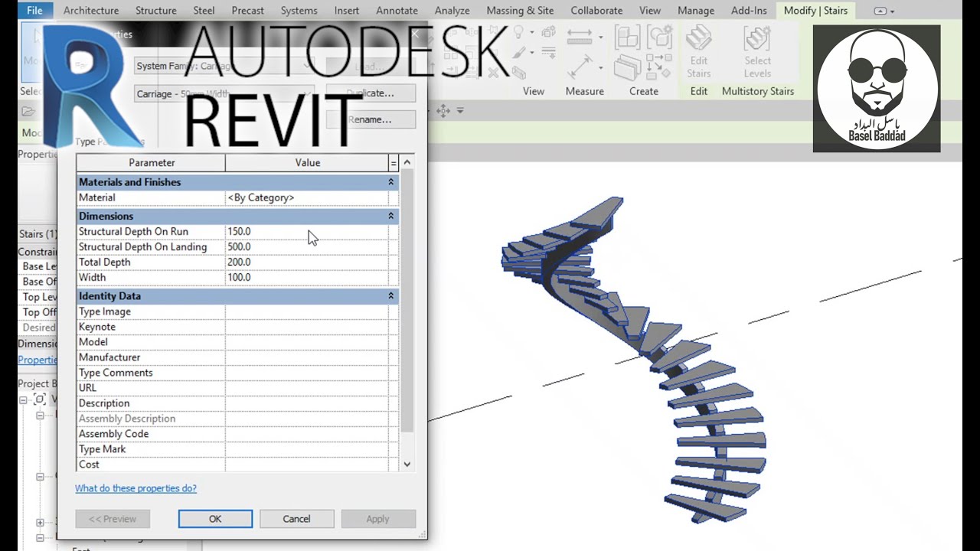Click the Cancel button
Image resolution: width=980 pixels, height=551 pixels.
click(x=296, y=519)
